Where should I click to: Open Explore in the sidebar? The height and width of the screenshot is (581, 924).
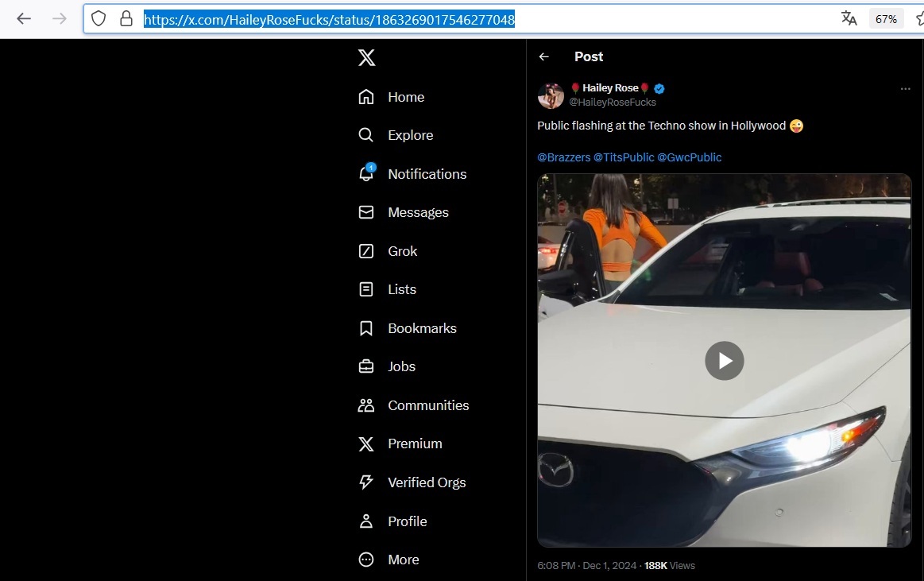coord(410,136)
